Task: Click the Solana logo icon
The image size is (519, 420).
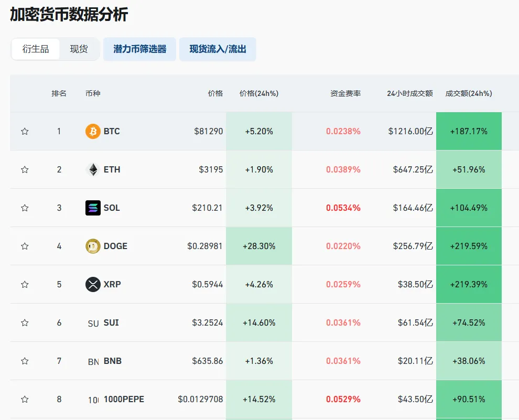Action: (93, 208)
